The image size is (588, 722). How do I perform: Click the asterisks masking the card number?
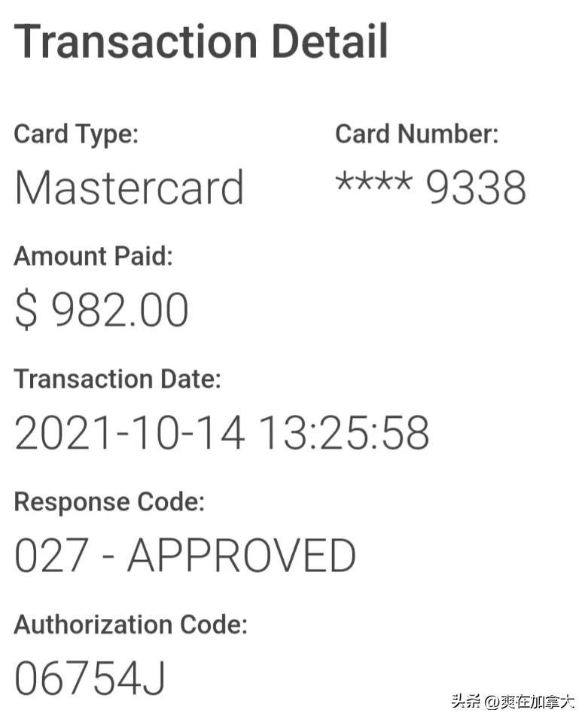tap(374, 181)
